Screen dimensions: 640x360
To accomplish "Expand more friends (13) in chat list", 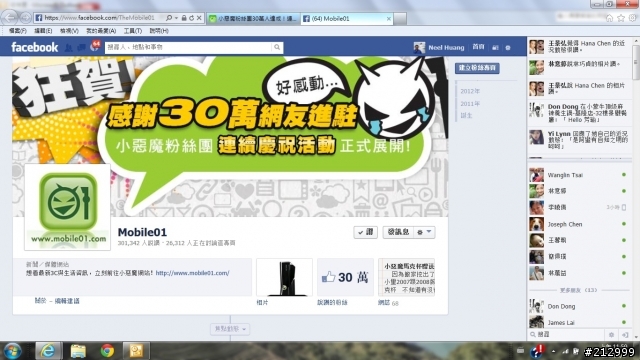I will tap(578, 290).
